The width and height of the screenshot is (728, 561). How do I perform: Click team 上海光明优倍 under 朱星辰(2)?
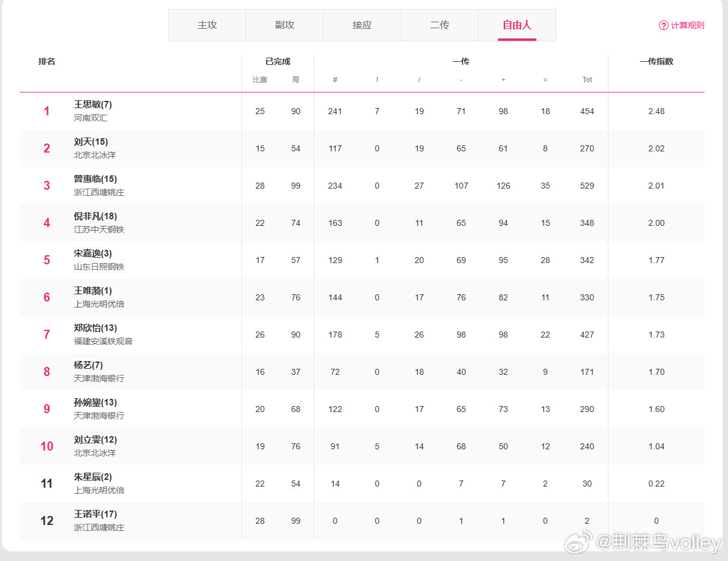99,490
